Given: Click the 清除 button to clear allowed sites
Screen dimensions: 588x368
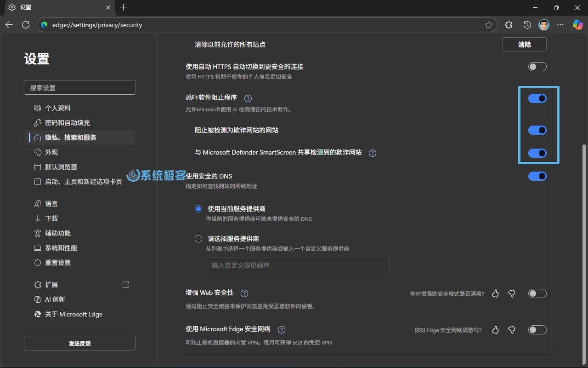Looking at the screenshot, I should pos(524,45).
